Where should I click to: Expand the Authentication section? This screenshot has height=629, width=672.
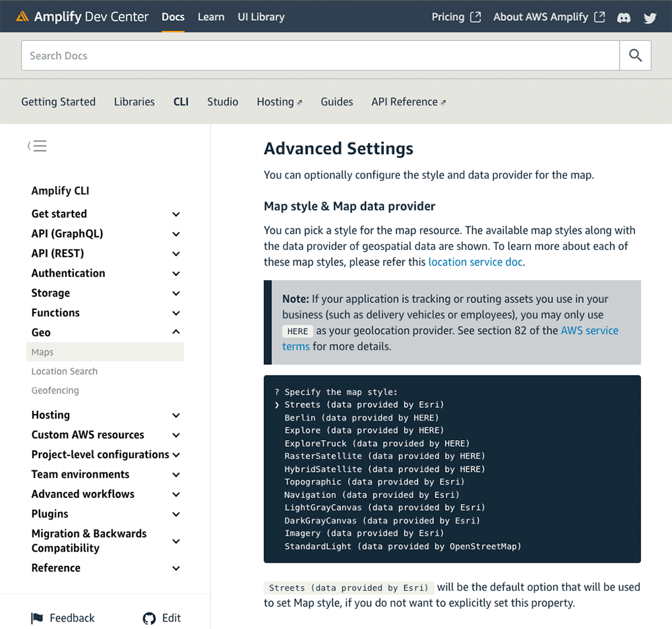175,273
